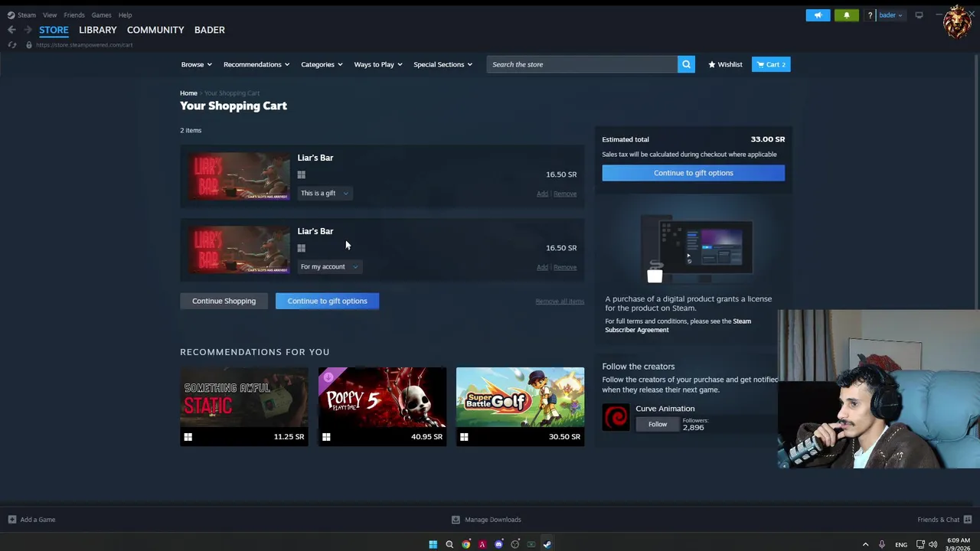Open the Windows Start menu
The height and width of the screenshot is (551, 980).
433,544
